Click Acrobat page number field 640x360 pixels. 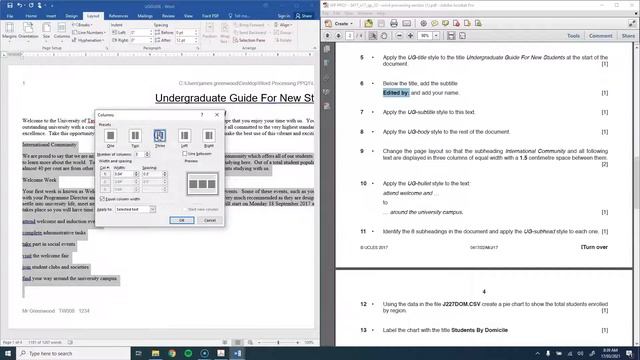(x=349, y=36)
